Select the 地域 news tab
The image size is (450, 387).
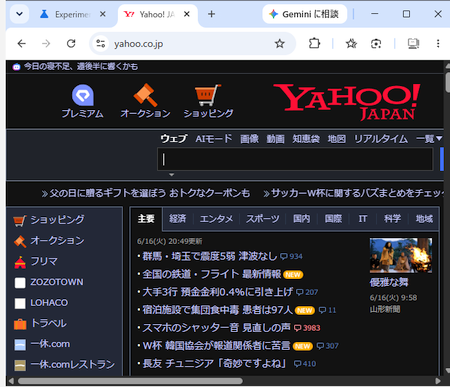[424, 219]
